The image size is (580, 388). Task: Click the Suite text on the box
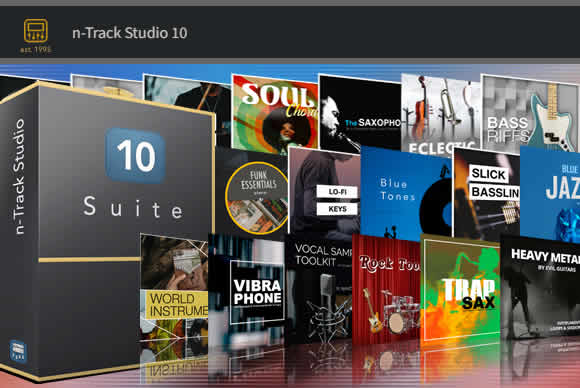point(133,208)
